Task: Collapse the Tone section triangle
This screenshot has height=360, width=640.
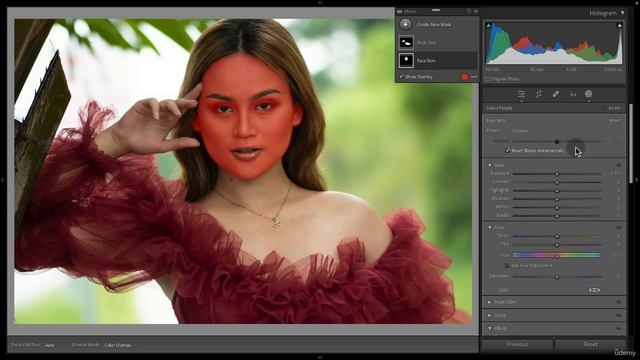Action: coord(490,165)
